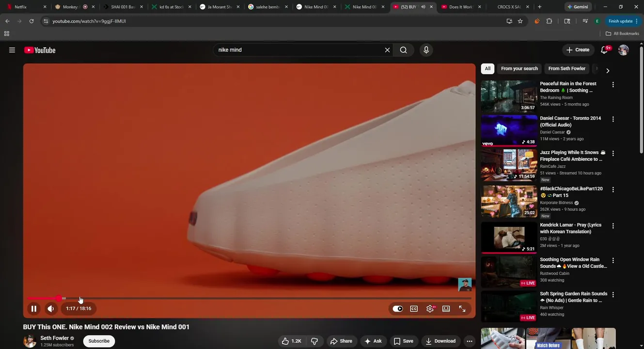
Task: Run search with the magnifier button
Action: 403,50
